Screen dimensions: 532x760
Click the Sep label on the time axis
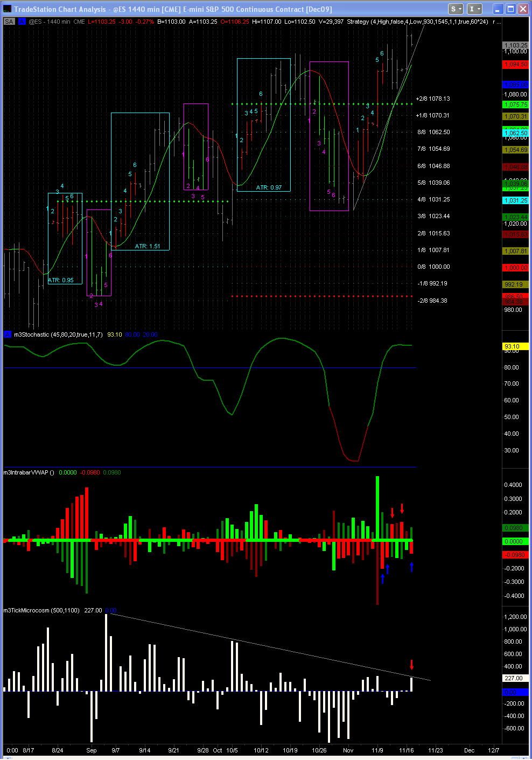pos(92,750)
